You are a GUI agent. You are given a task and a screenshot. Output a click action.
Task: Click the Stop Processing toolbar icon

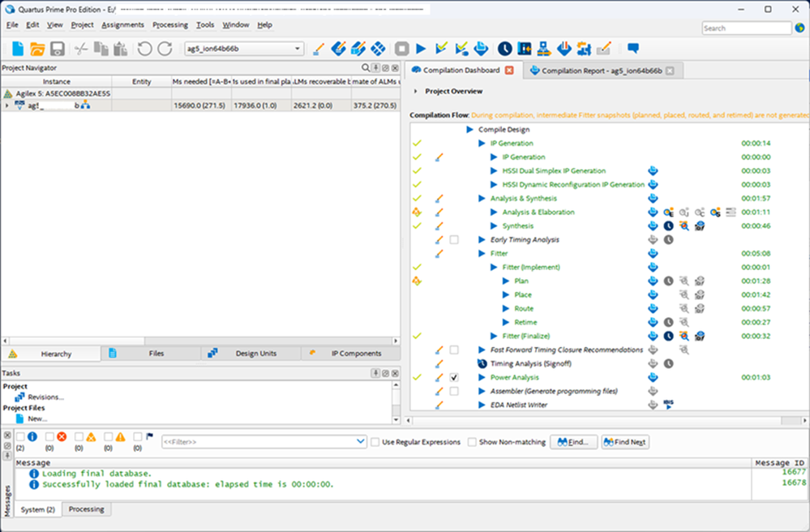coord(401,49)
